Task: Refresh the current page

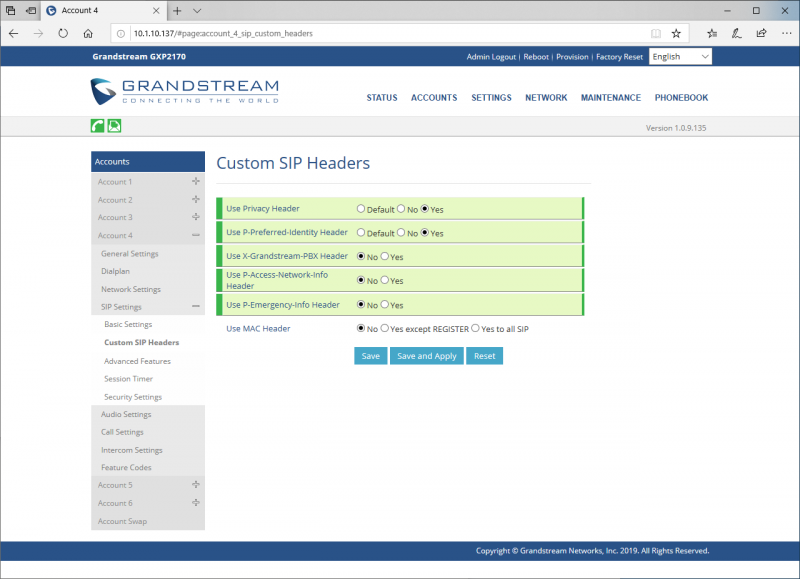Action: (63, 34)
